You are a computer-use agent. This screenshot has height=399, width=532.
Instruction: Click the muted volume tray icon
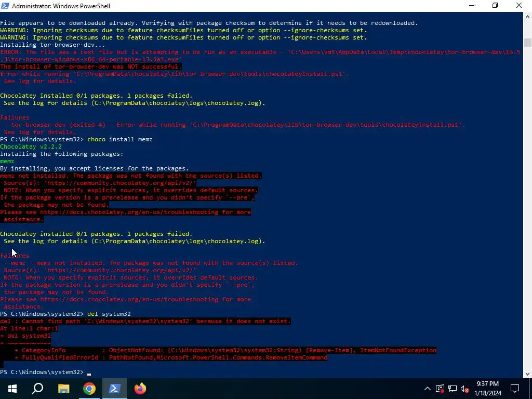[465, 389]
